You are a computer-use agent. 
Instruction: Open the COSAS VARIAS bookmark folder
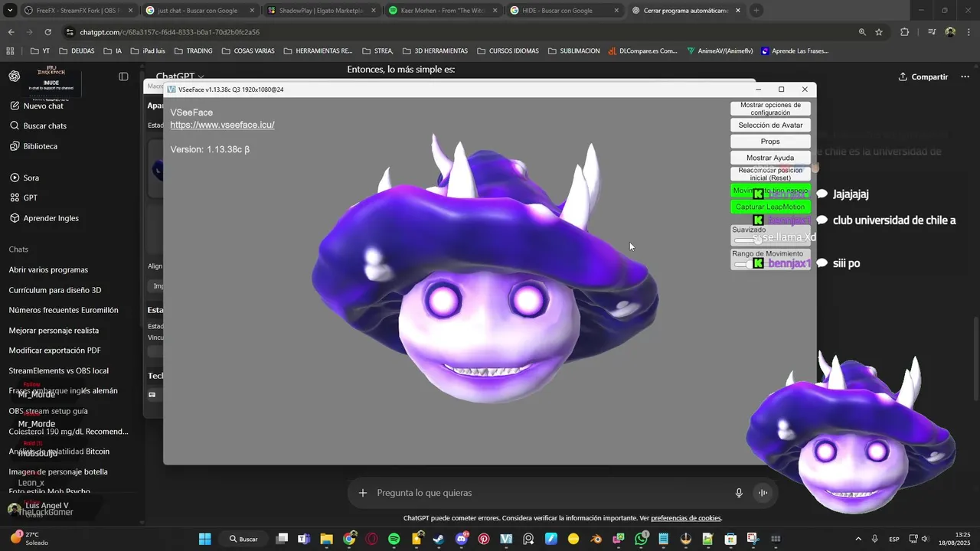pyautogui.click(x=248, y=51)
